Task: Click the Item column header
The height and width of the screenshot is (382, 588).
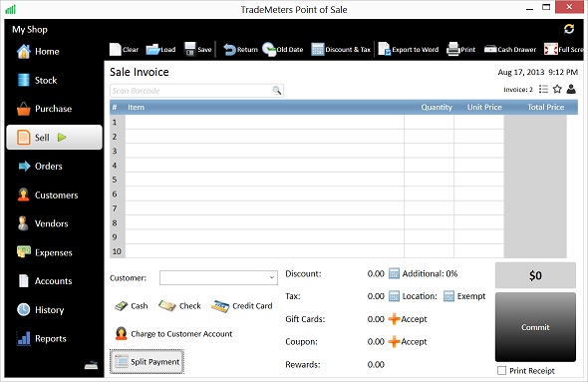Action: pyautogui.click(x=136, y=107)
